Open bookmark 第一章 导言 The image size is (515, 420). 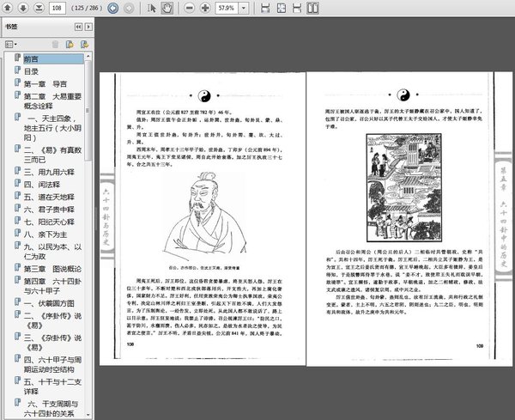pyautogui.click(x=45, y=84)
